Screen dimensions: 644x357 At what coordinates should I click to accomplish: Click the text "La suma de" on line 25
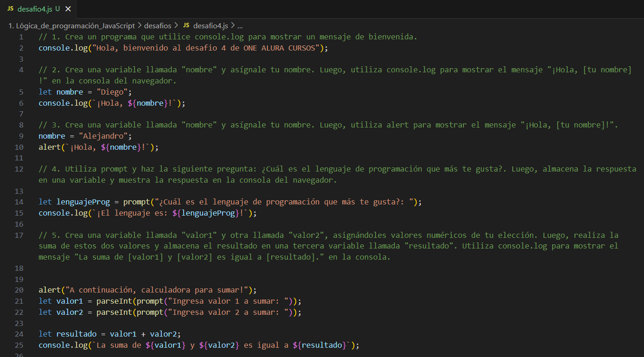[119, 345]
